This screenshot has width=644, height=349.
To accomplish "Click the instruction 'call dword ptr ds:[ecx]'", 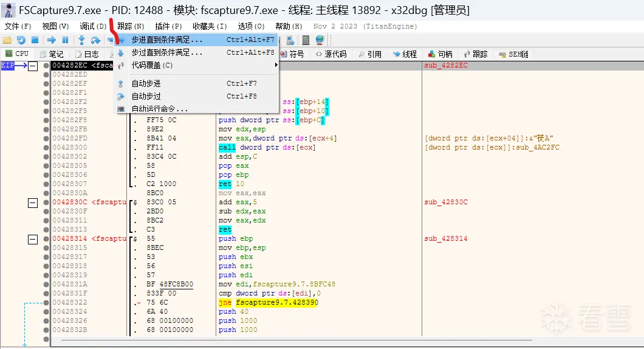I will click(267, 147).
